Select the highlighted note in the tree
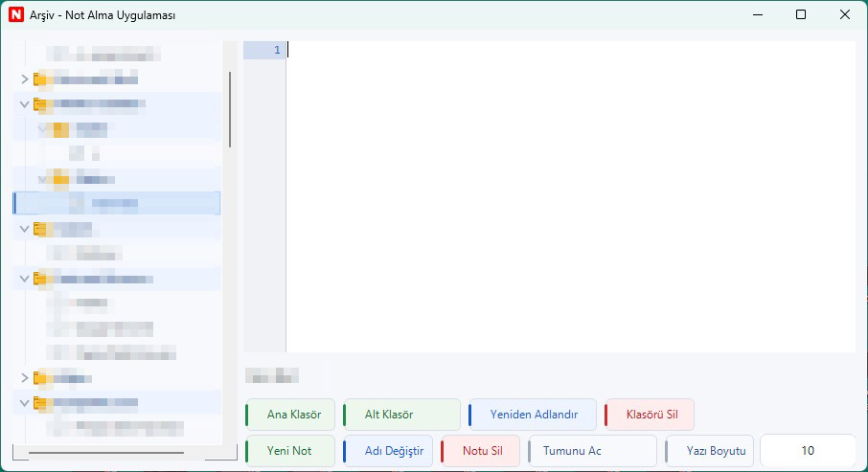The width and height of the screenshot is (868, 472). pyautogui.click(x=115, y=203)
